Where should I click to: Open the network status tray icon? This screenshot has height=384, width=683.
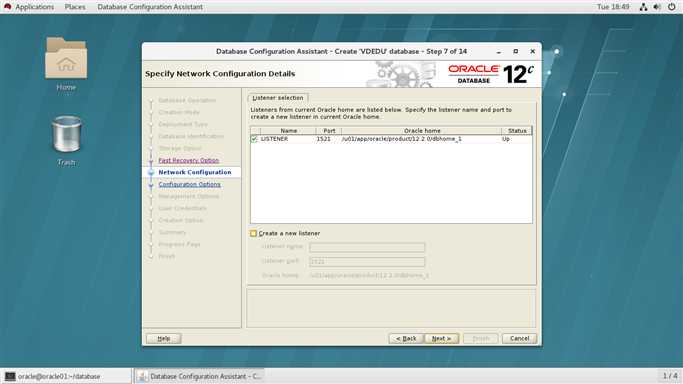coord(643,7)
